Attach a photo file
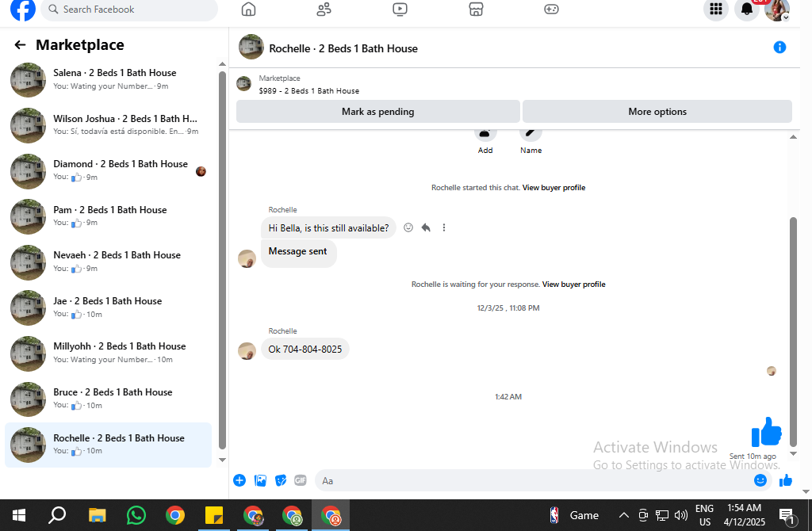812x531 pixels. (x=260, y=480)
